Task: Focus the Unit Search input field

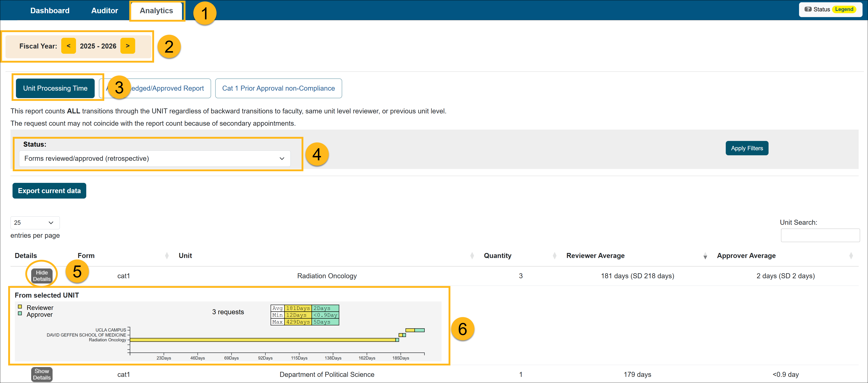Action: (820, 235)
